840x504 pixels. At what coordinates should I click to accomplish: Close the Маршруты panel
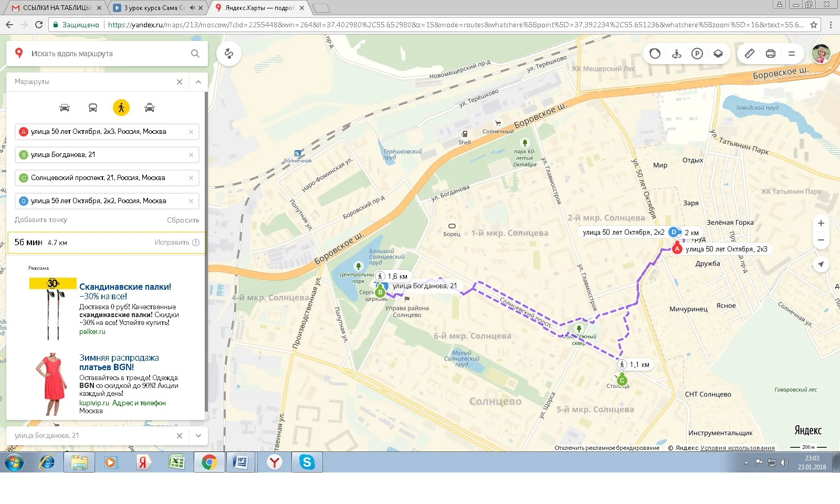[x=180, y=82]
